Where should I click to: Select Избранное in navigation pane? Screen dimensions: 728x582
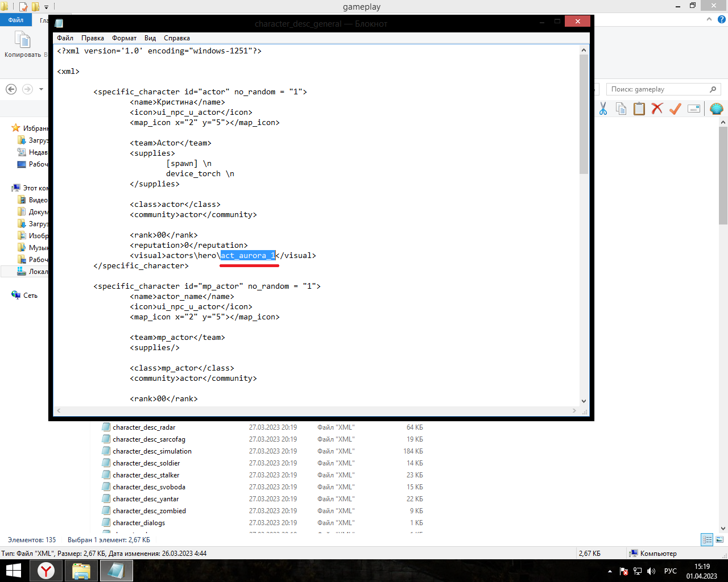coord(30,128)
